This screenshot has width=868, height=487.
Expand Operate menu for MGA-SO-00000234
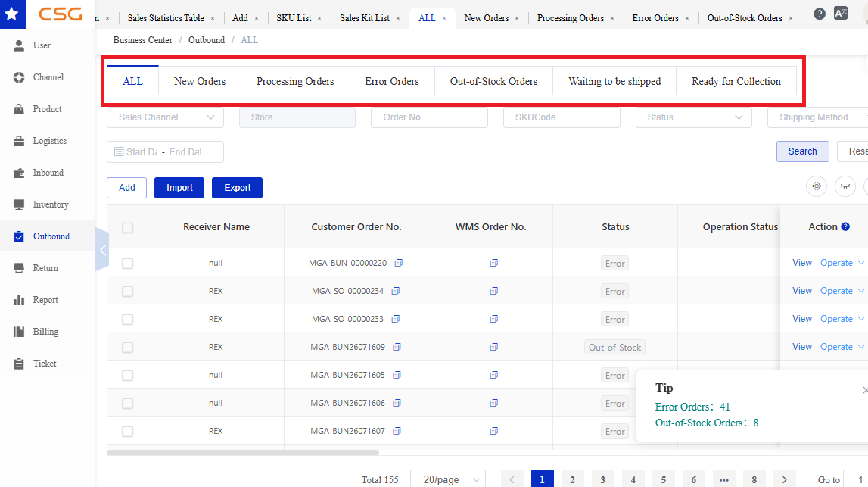[842, 291]
